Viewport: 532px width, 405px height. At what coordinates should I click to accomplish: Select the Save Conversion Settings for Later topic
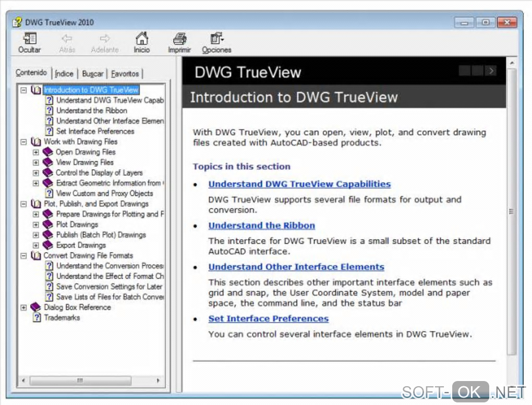109,287
